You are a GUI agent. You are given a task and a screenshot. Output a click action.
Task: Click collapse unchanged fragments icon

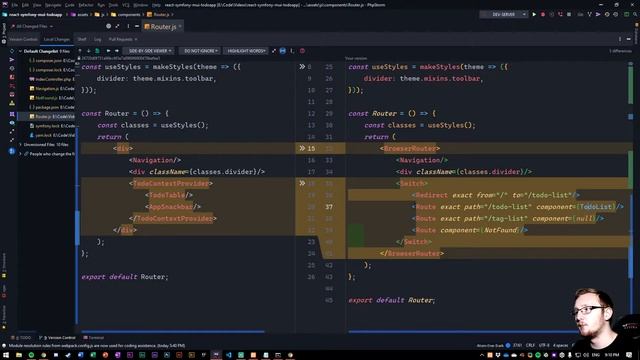click(x=274, y=51)
